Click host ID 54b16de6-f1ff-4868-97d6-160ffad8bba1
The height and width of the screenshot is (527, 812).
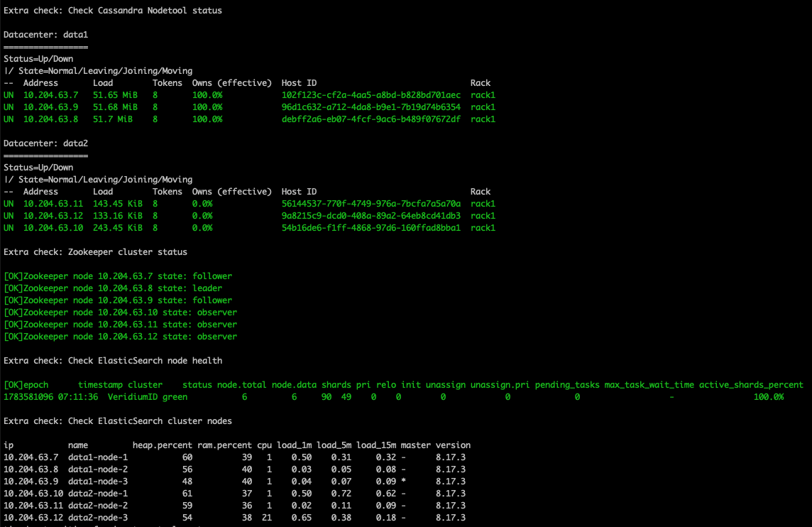coord(371,228)
